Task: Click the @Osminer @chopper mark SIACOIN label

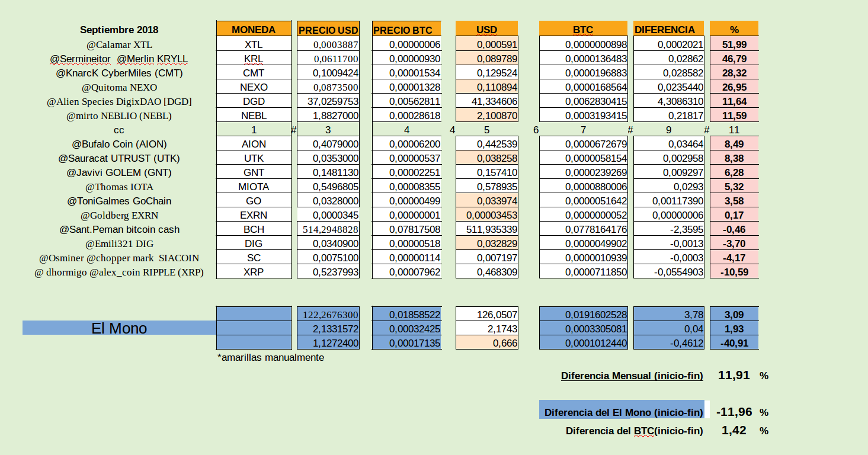Action: click(119, 258)
